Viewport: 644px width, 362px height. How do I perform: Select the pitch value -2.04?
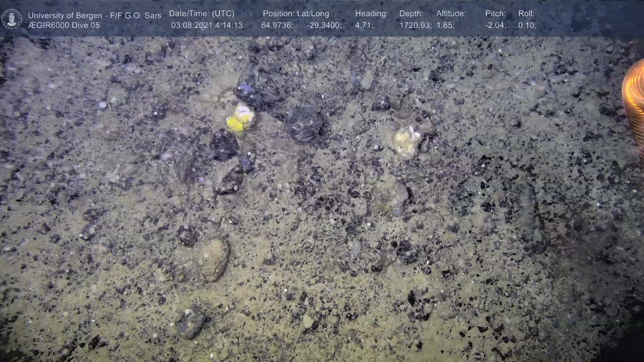click(x=495, y=25)
